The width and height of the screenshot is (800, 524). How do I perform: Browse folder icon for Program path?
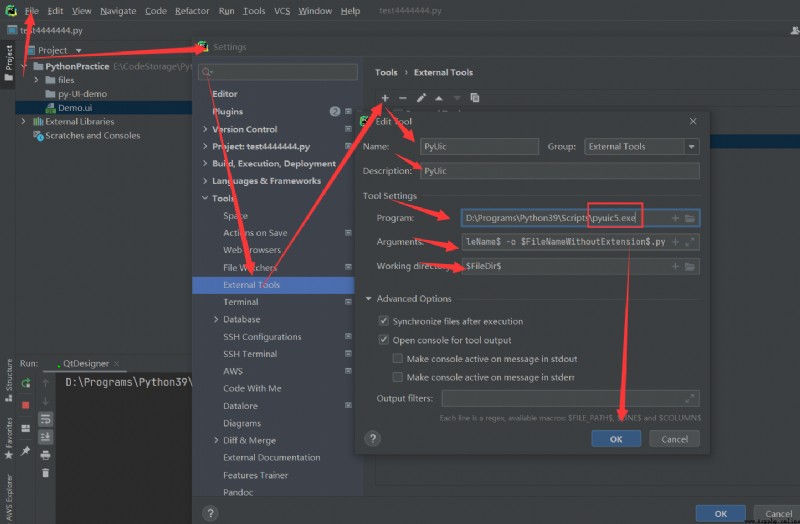pos(690,218)
